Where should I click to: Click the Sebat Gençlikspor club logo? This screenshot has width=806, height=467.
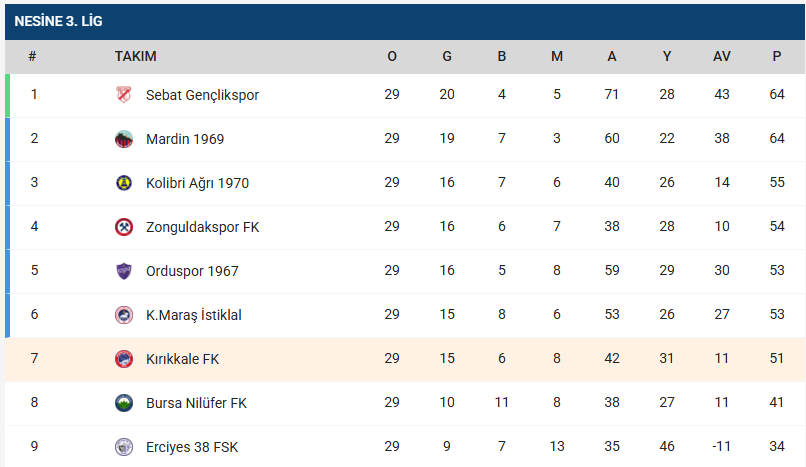tap(124, 95)
